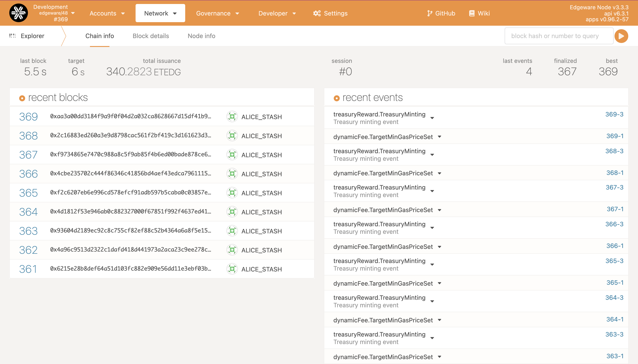
Task: Click ALICE_STASH identicon for block 369
Action: pos(232,117)
